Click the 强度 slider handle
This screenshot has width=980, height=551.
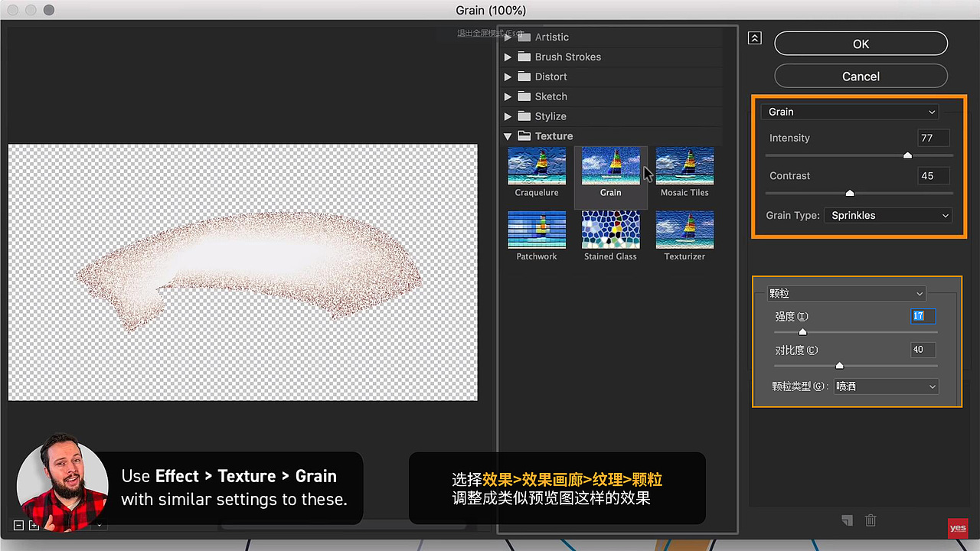(802, 332)
